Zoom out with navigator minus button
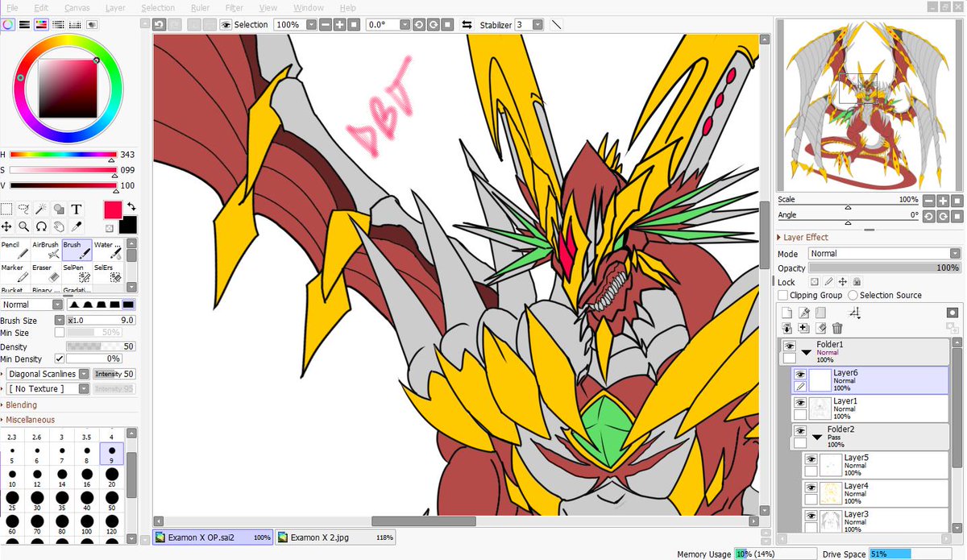 [928, 200]
